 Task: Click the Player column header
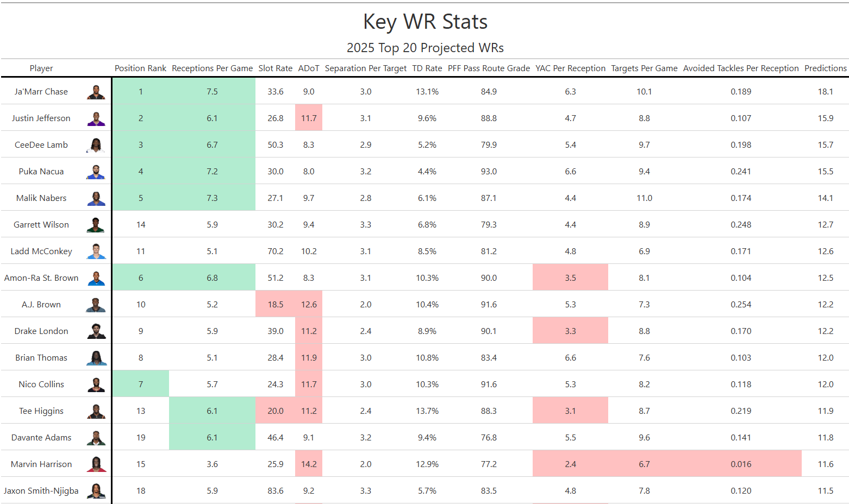41,68
